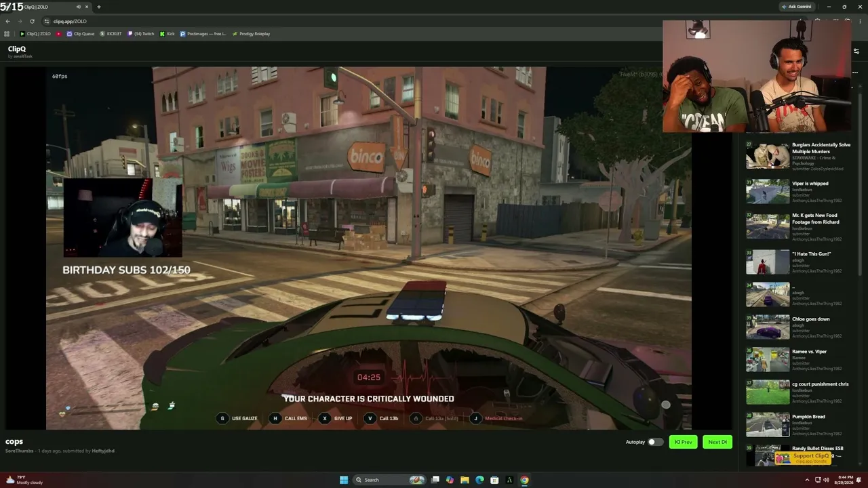
Task: Open Microsoft Store from the taskbar
Action: (x=494, y=480)
